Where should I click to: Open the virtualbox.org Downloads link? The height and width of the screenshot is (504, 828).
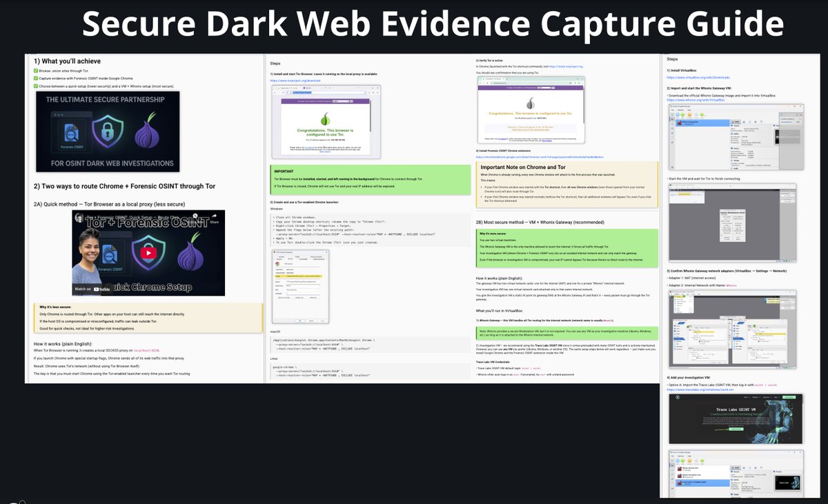[x=698, y=77]
